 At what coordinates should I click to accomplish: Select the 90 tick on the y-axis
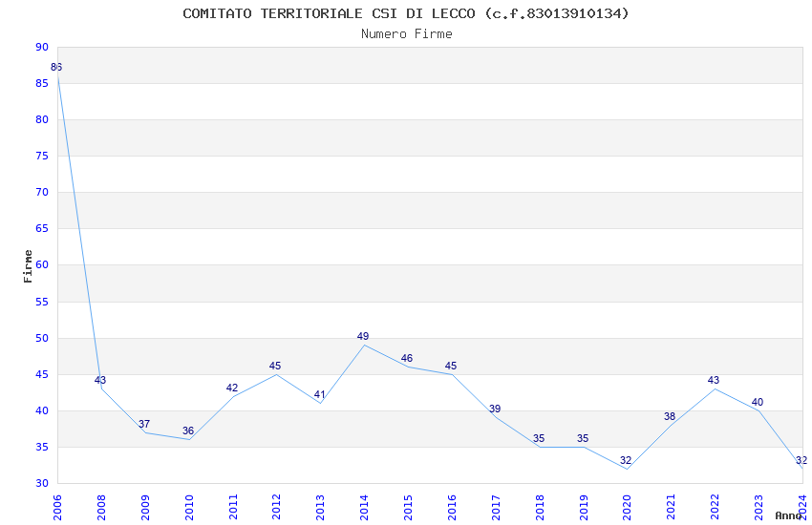42,47
